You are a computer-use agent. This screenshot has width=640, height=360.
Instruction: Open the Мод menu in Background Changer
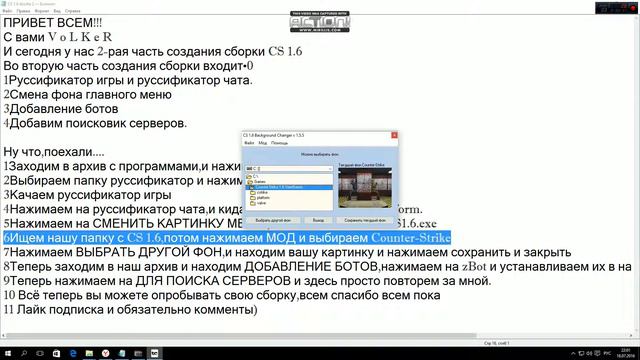pyautogui.click(x=262, y=143)
